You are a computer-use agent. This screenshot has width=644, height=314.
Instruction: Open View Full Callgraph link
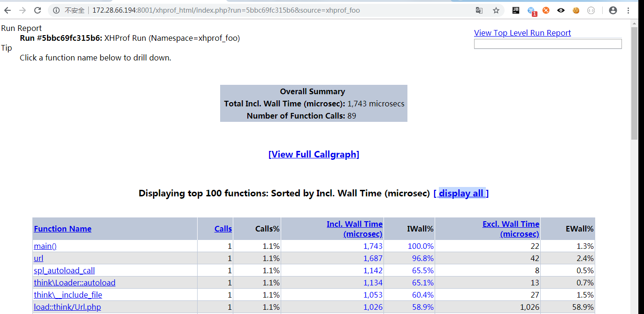[314, 154]
